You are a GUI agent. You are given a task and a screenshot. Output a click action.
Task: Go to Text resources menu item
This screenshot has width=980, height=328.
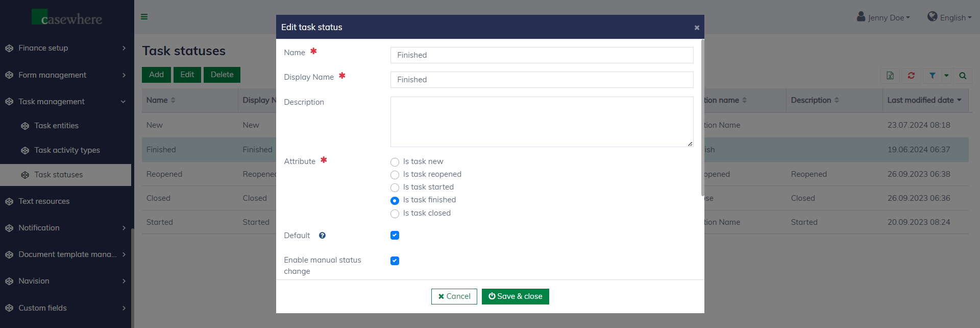pyautogui.click(x=44, y=201)
